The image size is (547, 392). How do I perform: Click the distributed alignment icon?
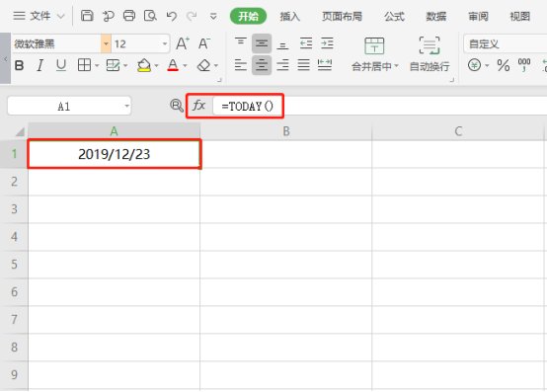[x=325, y=65]
